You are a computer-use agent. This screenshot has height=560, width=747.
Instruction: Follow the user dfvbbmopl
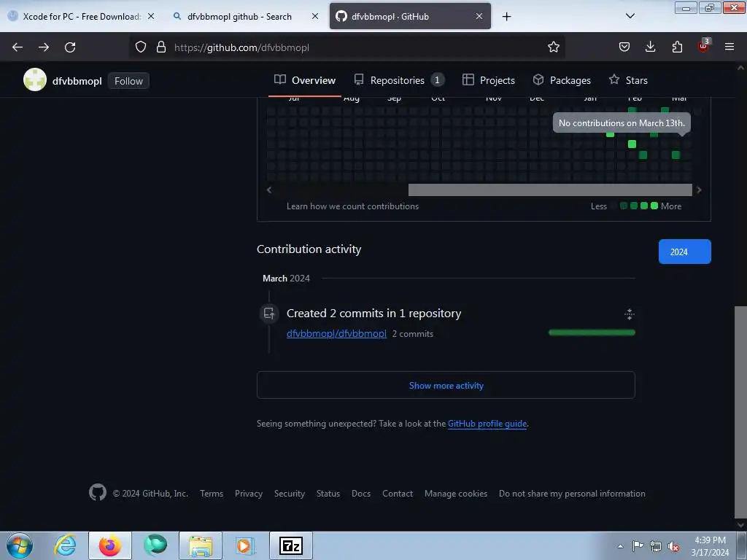point(128,81)
